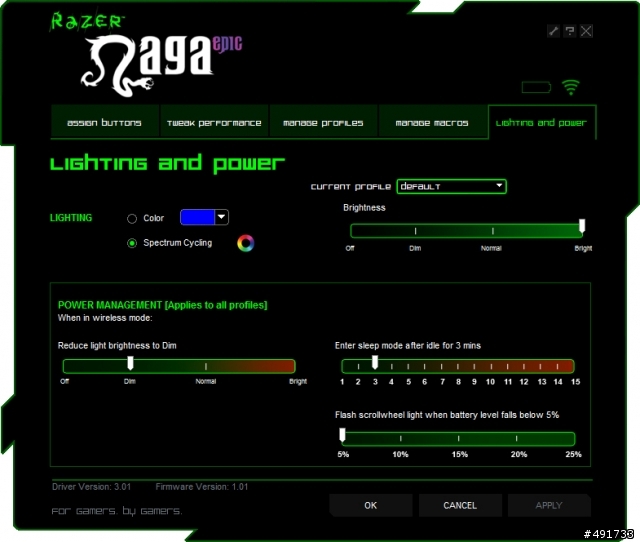
Task: Click the Brightness slider handle at Bright
Action: 582,226
